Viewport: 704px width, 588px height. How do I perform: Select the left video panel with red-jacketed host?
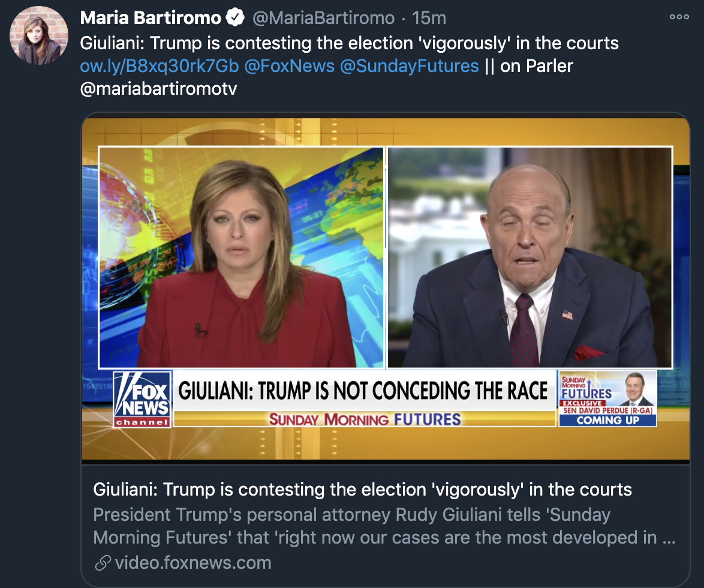(242, 257)
